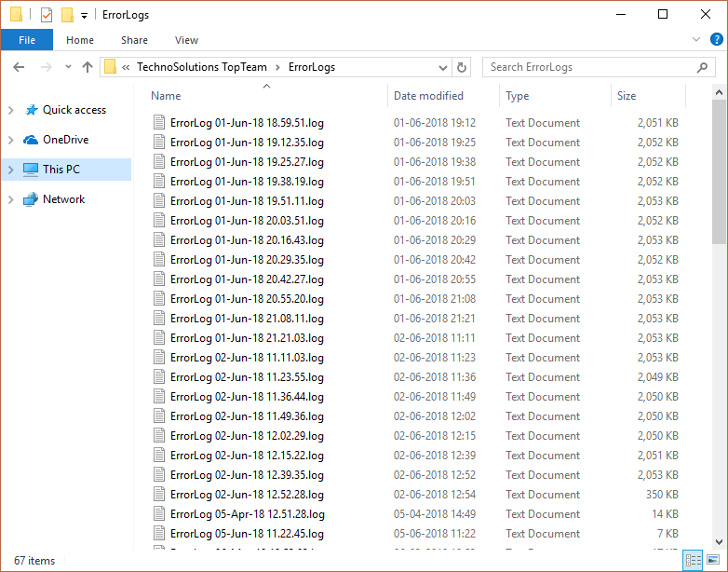Open the Help question mark icon

point(717,40)
